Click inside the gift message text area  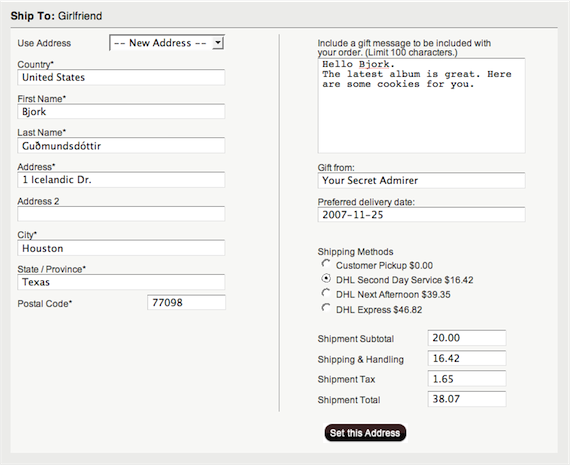point(421,105)
